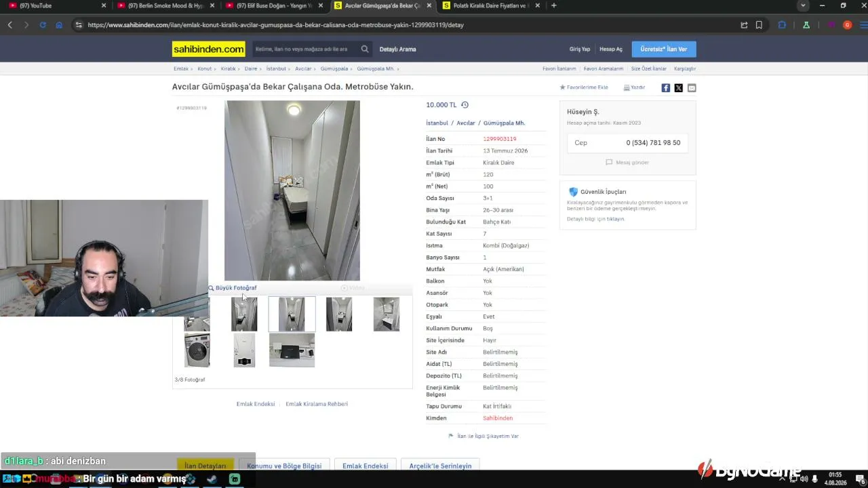This screenshot has width=868, height=488.
Task: Open Detaylı Arama advanced search
Action: (x=397, y=49)
